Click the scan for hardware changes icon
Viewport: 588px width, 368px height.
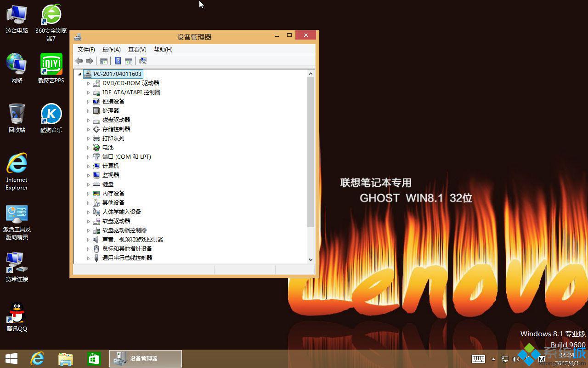click(x=143, y=61)
